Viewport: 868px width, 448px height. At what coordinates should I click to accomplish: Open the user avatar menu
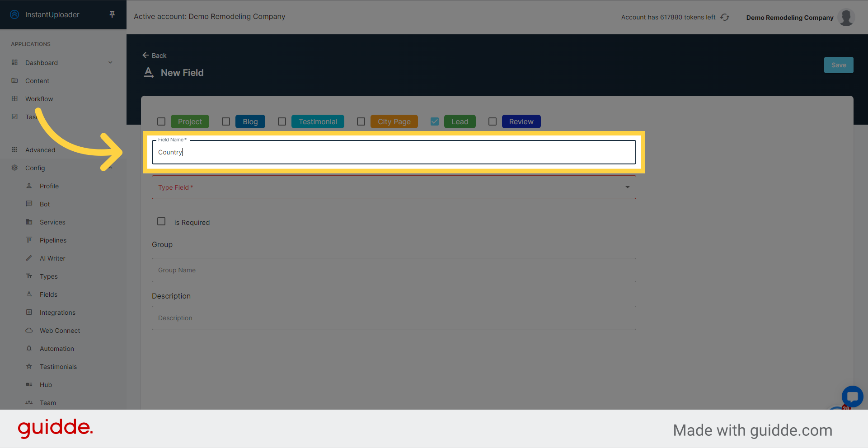[846, 17]
